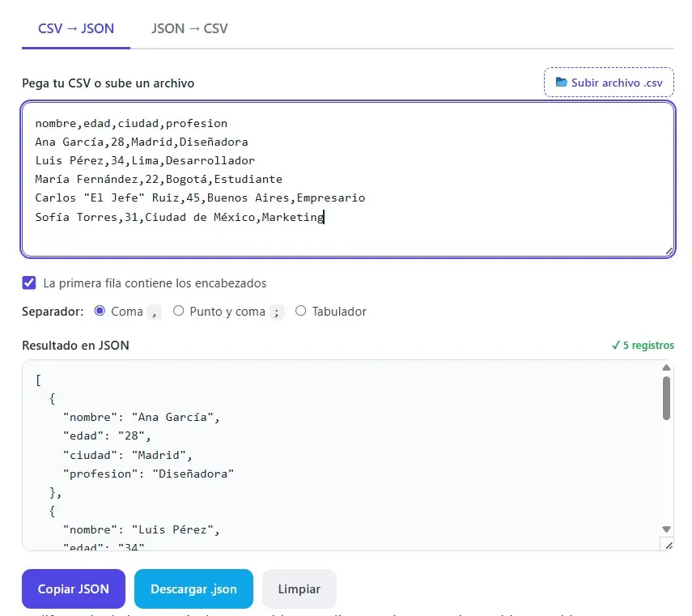Screen dimensions: 692x616
Task: Click the JSON line "nombre": "Luis Pérez"
Action: (x=141, y=529)
